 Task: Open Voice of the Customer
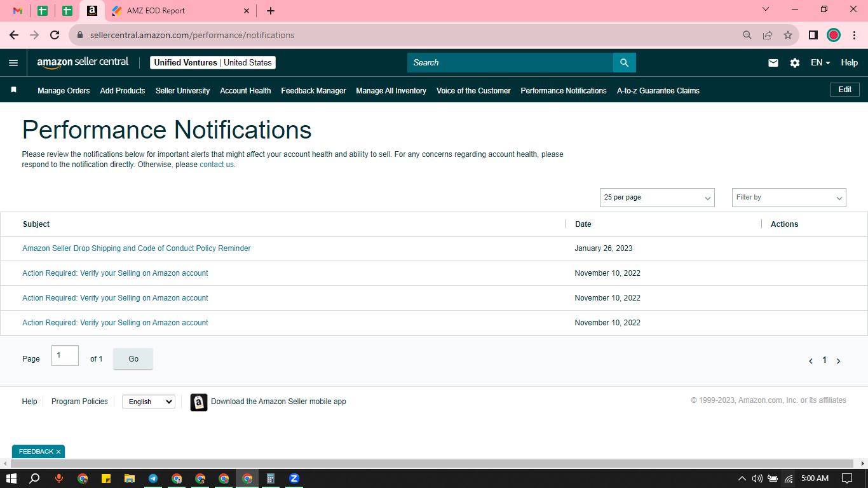(473, 91)
